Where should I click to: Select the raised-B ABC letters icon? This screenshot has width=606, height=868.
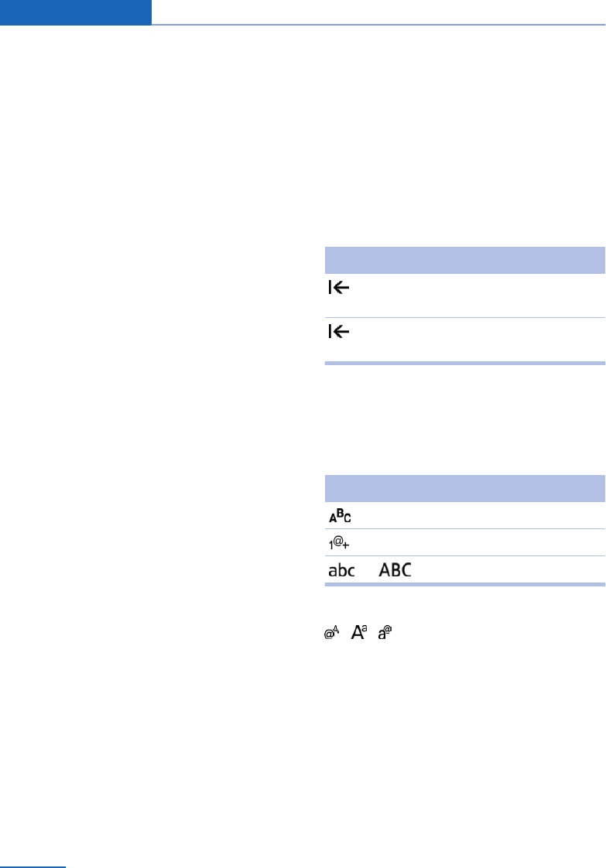341,516
